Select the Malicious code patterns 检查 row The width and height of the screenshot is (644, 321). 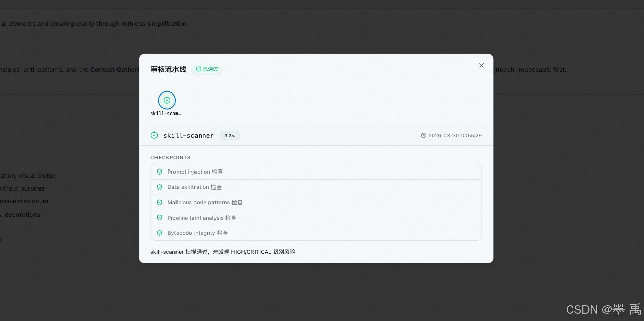click(316, 202)
